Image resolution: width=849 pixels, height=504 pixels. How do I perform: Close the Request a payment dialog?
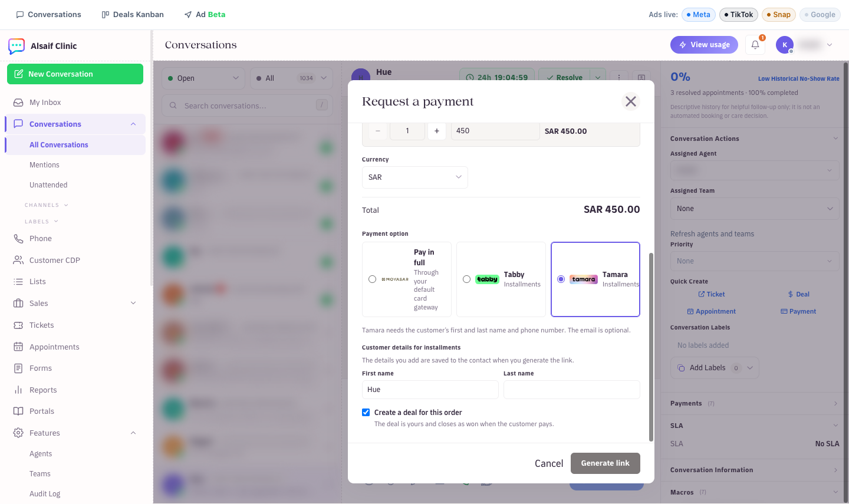(x=630, y=101)
